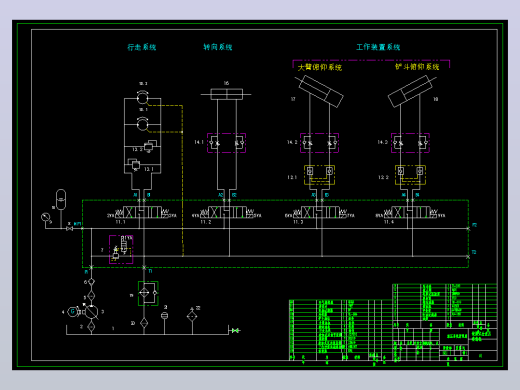Image resolution: width=520 pixels, height=390 pixels.
Task: Click the green tank drain valve symbol
Action: coord(235,330)
